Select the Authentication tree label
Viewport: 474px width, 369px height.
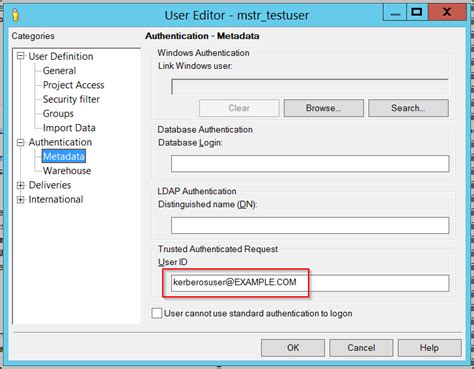[x=60, y=142]
